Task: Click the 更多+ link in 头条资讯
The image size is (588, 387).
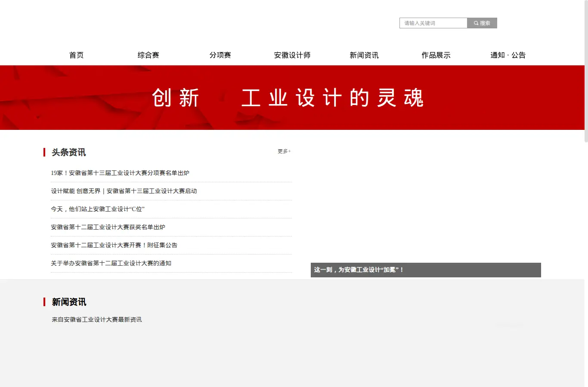Action: [284, 151]
